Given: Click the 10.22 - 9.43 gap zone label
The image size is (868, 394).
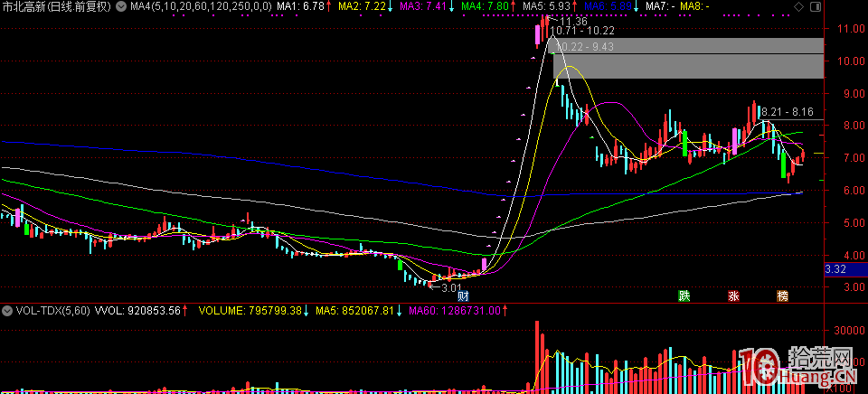Looking at the screenshot, I should pyautogui.click(x=585, y=46).
